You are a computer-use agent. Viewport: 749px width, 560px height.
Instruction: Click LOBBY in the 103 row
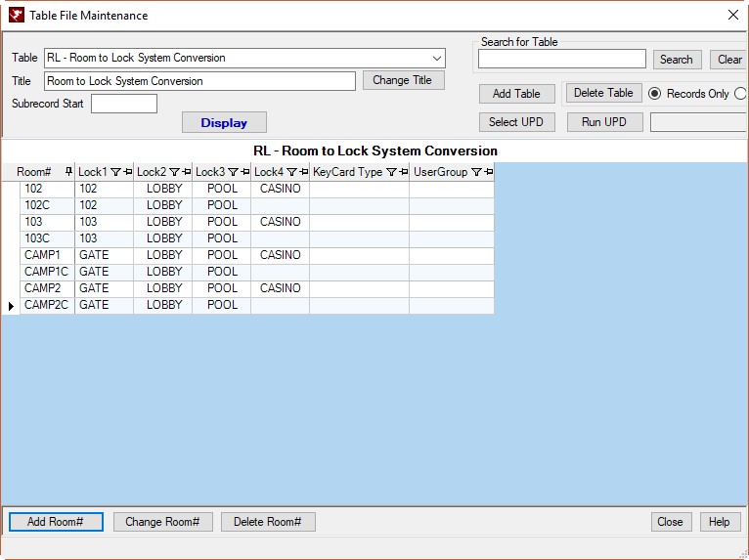pyautogui.click(x=164, y=222)
